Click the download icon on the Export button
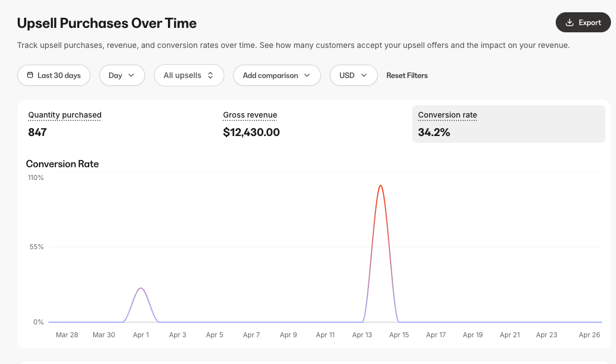Screen dimensions: 616x364 click(569, 22)
